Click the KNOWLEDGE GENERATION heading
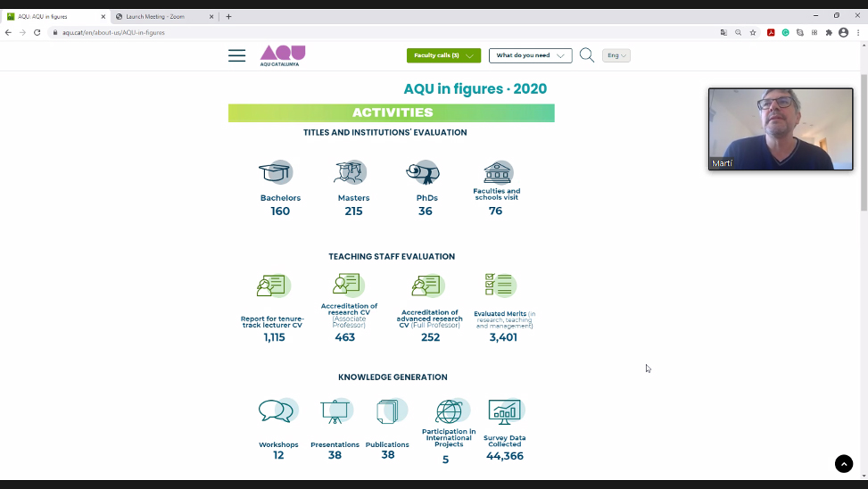Image resolution: width=868 pixels, height=489 pixels. coord(393,377)
